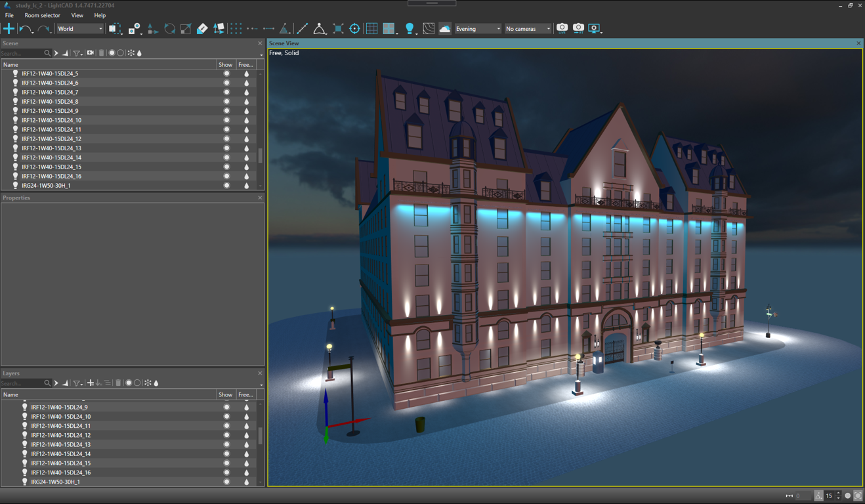This screenshot has height=504, width=865.
Task: Click the search field in Scene panel
Action: 22,53
